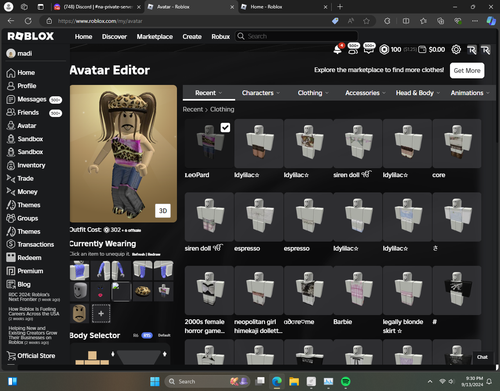Toggle the R15 body selector switch
The image size is (500, 391).
coord(147,335)
